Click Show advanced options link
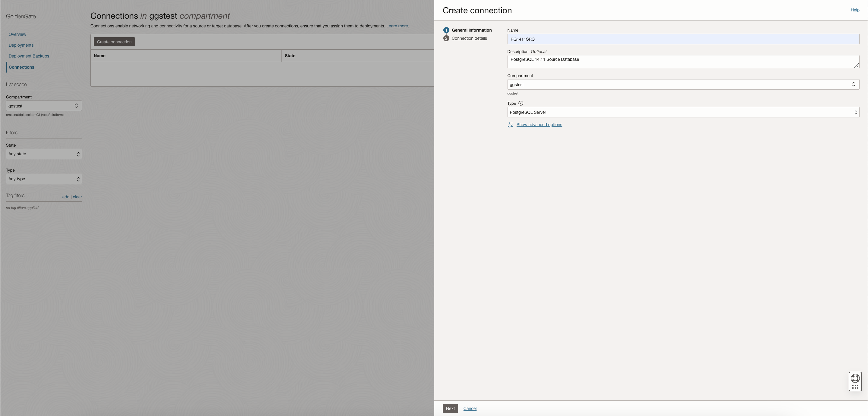 coord(539,125)
